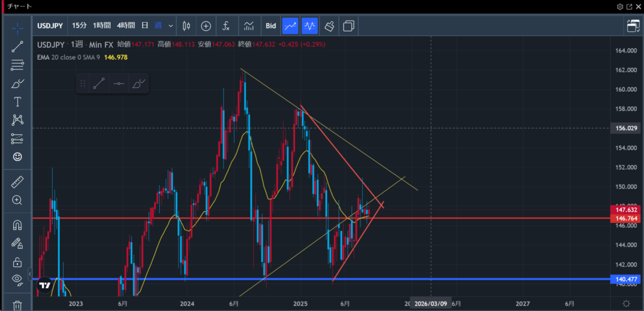The image size is (644, 311).
Task: Click the chart legend title USDJPY 1週 Min FX
Action: coord(75,45)
